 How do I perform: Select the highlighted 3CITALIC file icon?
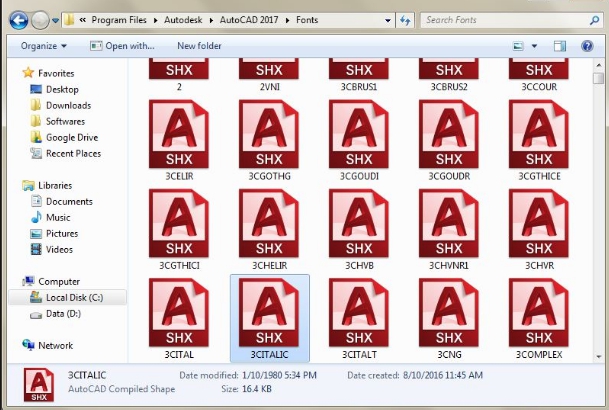pyautogui.click(x=269, y=313)
